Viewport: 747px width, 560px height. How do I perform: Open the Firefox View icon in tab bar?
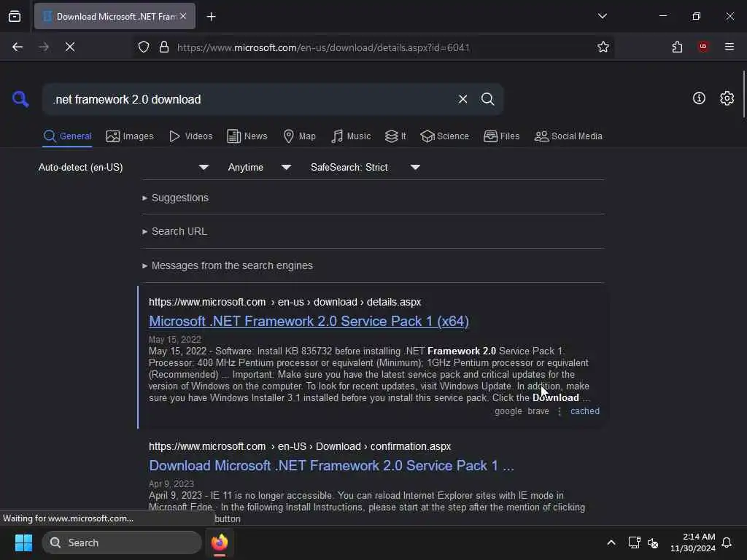tap(15, 17)
